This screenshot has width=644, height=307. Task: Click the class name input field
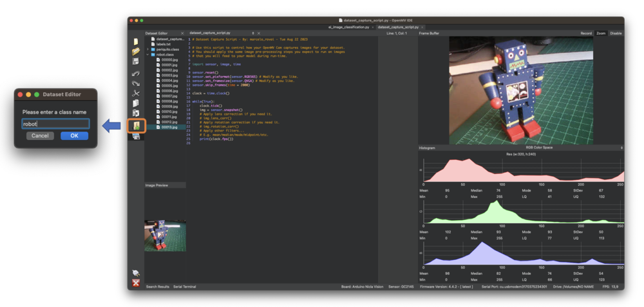click(x=55, y=124)
